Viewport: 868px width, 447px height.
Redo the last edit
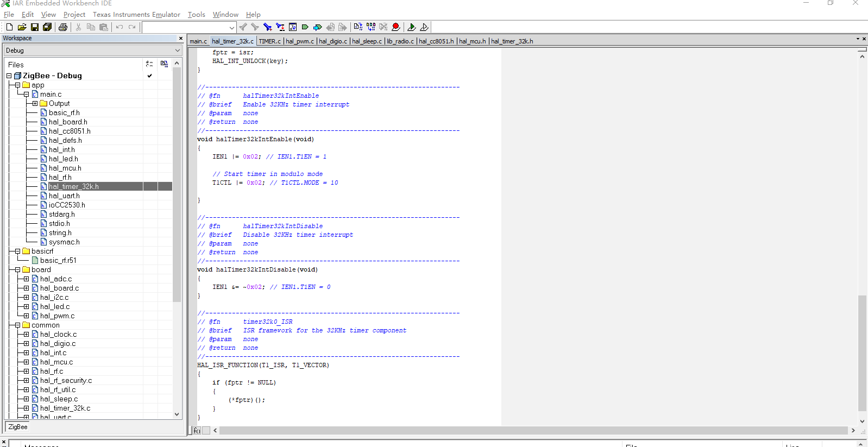coord(132,27)
